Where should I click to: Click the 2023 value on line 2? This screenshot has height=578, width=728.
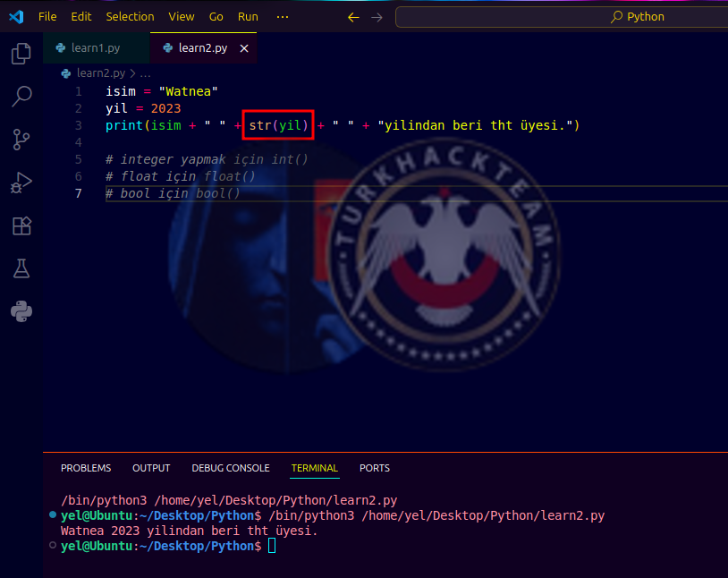point(165,109)
